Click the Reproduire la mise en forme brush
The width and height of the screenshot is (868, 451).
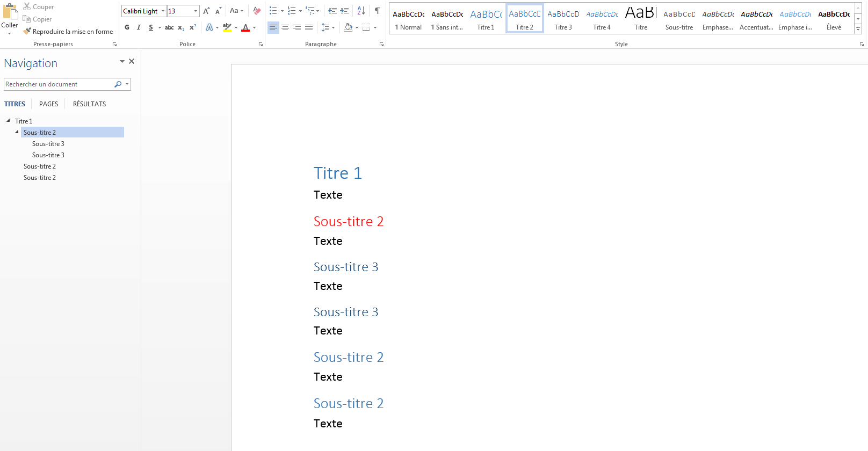tap(68, 32)
